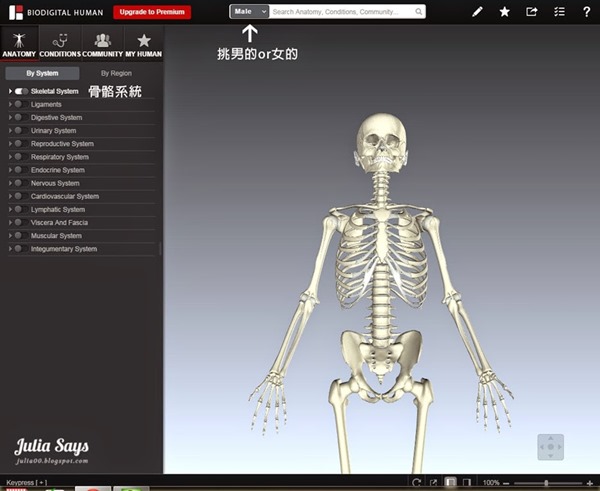Switch to By Region view

tap(116, 73)
